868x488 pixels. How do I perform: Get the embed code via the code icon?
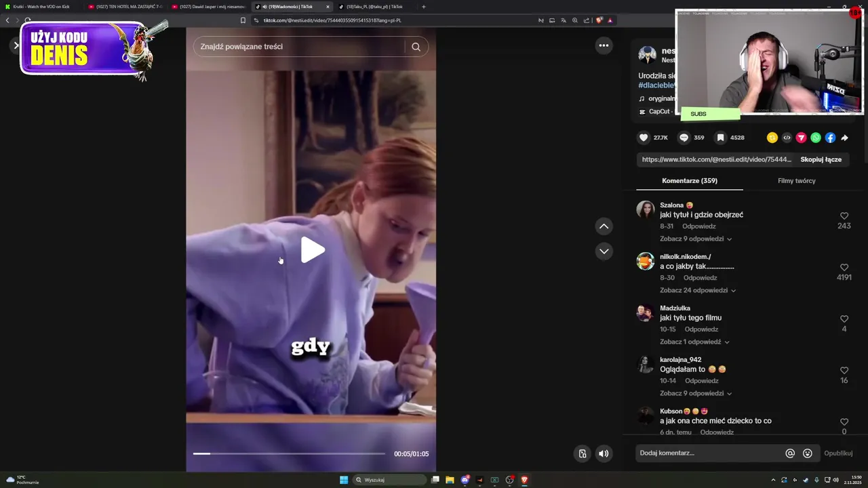tap(787, 138)
